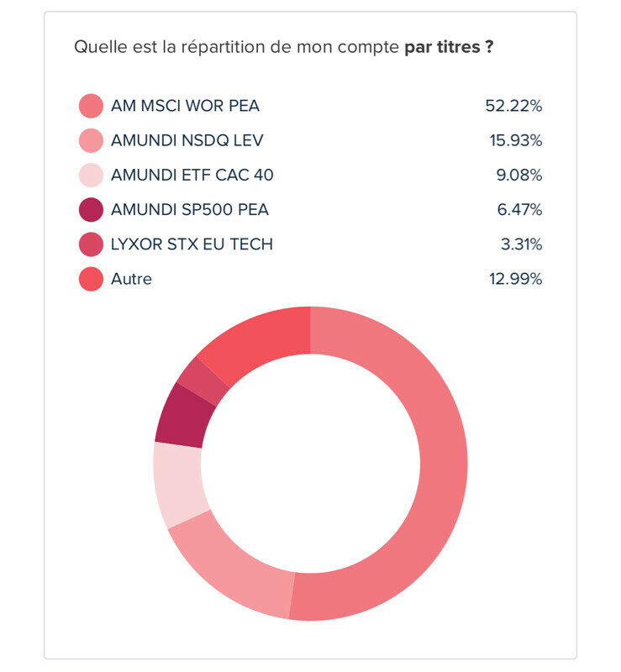Select the palest pink donut chart segment
The image size is (621, 672).
[178, 485]
